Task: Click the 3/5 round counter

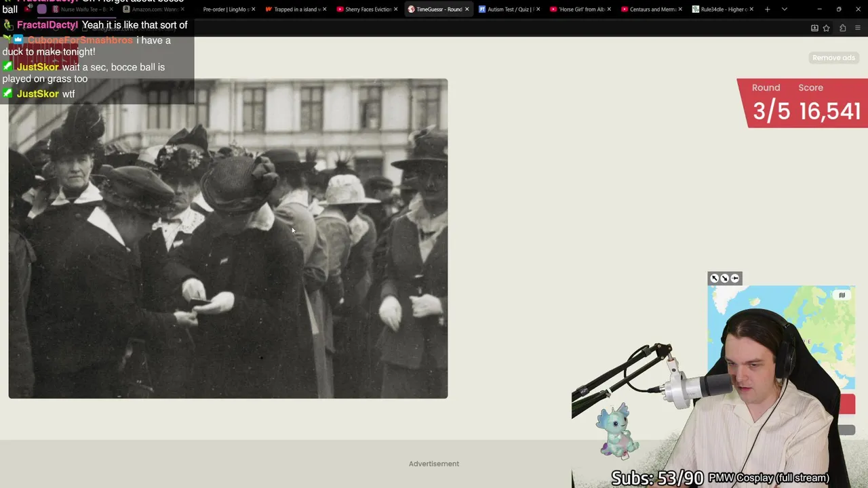Action: (x=771, y=111)
